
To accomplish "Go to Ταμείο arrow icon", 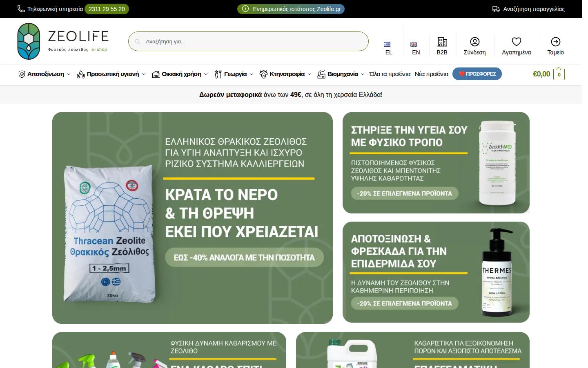I will click(x=556, y=42).
